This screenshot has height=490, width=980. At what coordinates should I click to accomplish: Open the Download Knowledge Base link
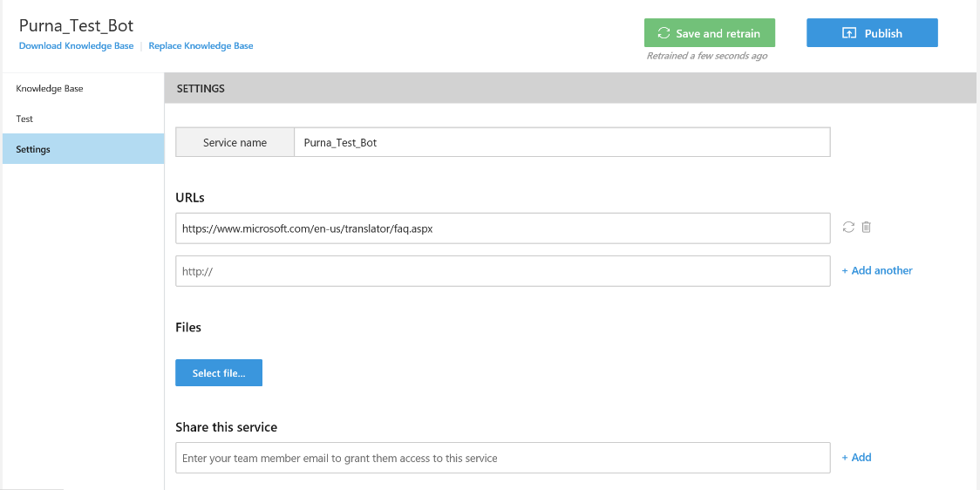pyautogui.click(x=77, y=45)
